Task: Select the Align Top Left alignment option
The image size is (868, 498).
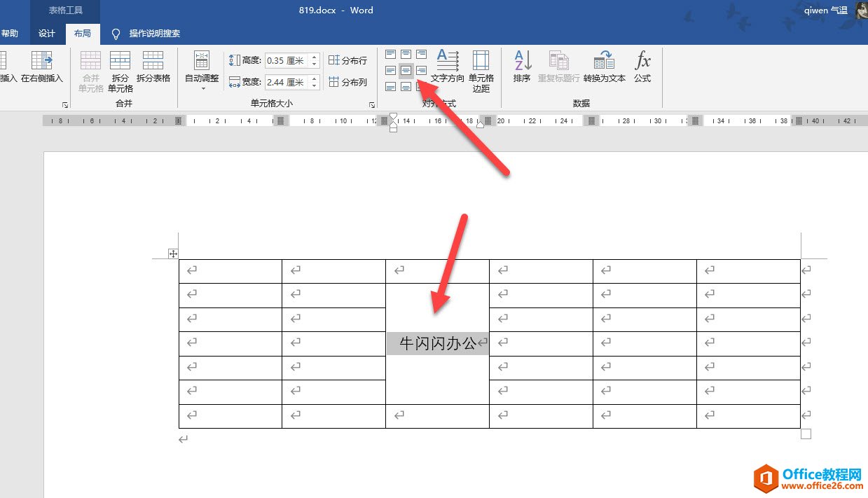Action: pos(390,53)
